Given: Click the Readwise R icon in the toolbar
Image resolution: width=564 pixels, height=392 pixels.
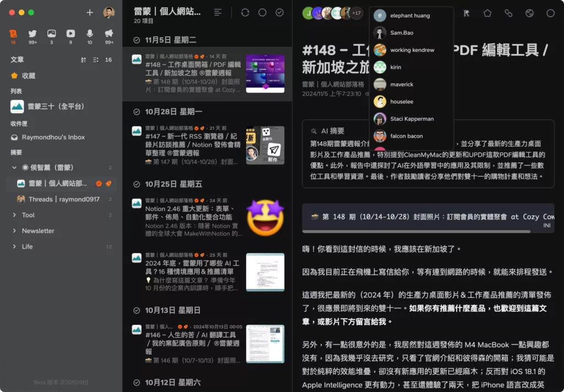Looking at the screenshot, I should pyautogui.click(x=467, y=13).
